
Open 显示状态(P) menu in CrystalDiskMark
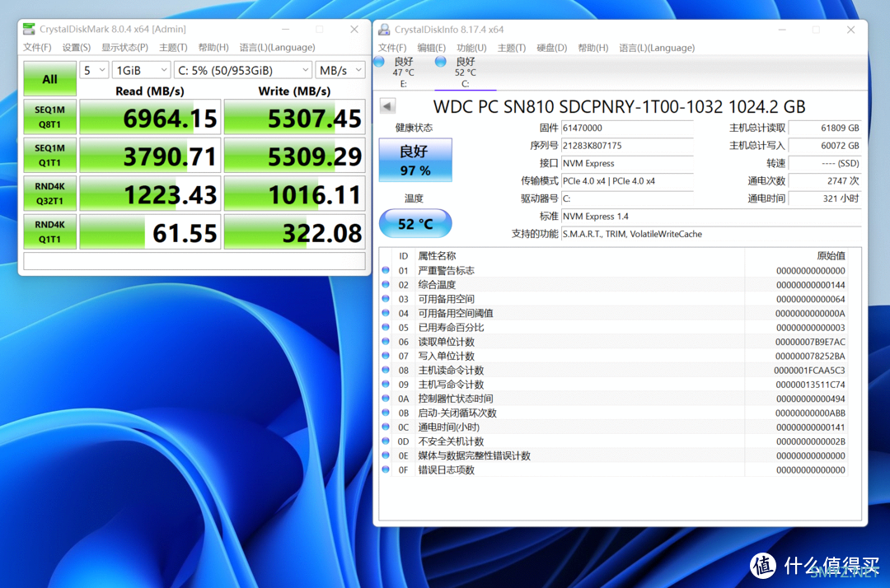125,47
